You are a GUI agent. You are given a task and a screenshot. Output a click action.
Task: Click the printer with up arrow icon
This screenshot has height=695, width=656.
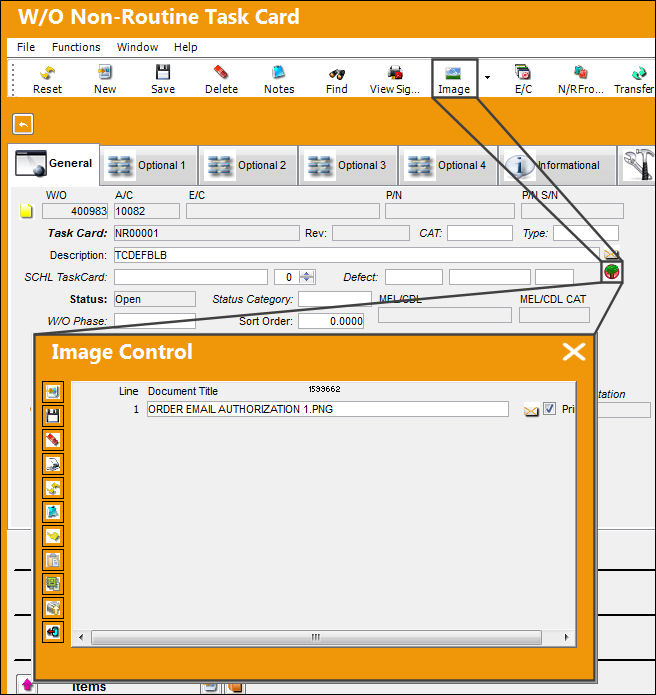(x=53, y=608)
